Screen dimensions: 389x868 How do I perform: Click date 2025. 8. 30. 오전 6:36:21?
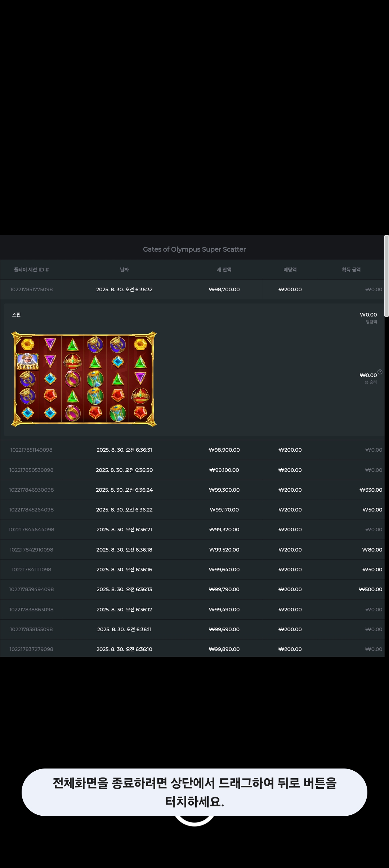pyautogui.click(x=124, y=530)
